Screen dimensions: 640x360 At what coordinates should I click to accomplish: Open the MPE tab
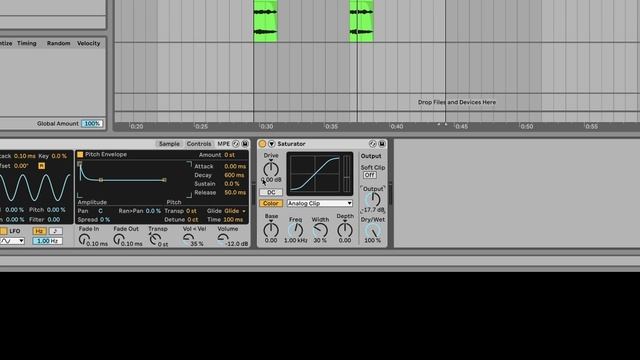click(x=223, y=144)
